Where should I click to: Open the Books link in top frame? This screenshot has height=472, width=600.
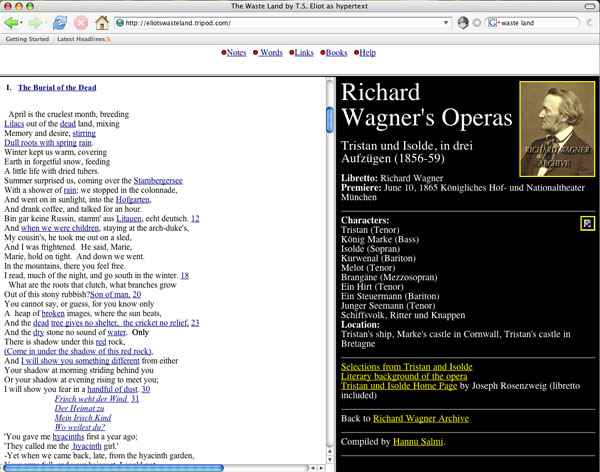coord(336,52)
